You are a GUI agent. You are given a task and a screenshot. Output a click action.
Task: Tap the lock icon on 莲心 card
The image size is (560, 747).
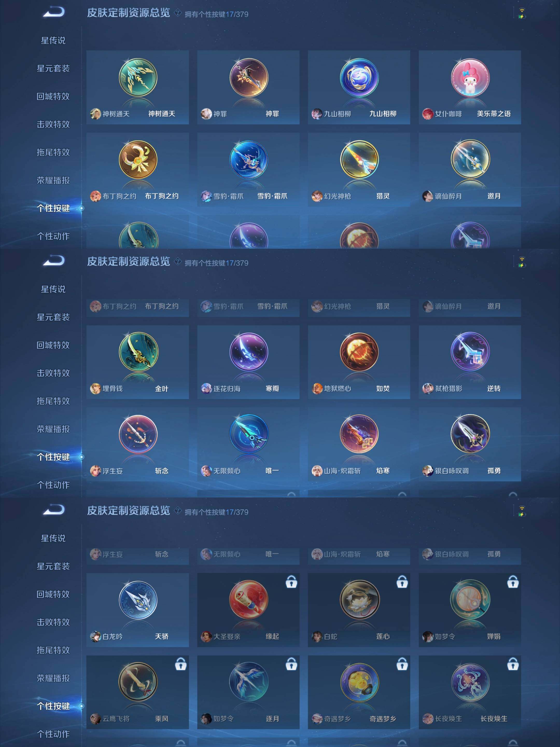pyautogui.click(x=402, y=582)
